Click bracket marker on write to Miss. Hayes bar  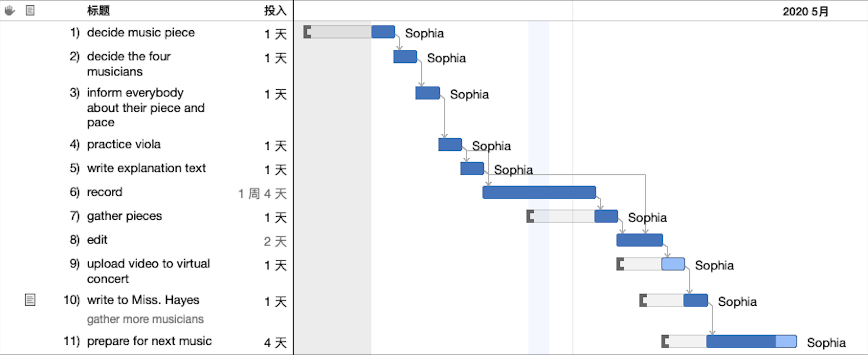click(x=643, y=300)
